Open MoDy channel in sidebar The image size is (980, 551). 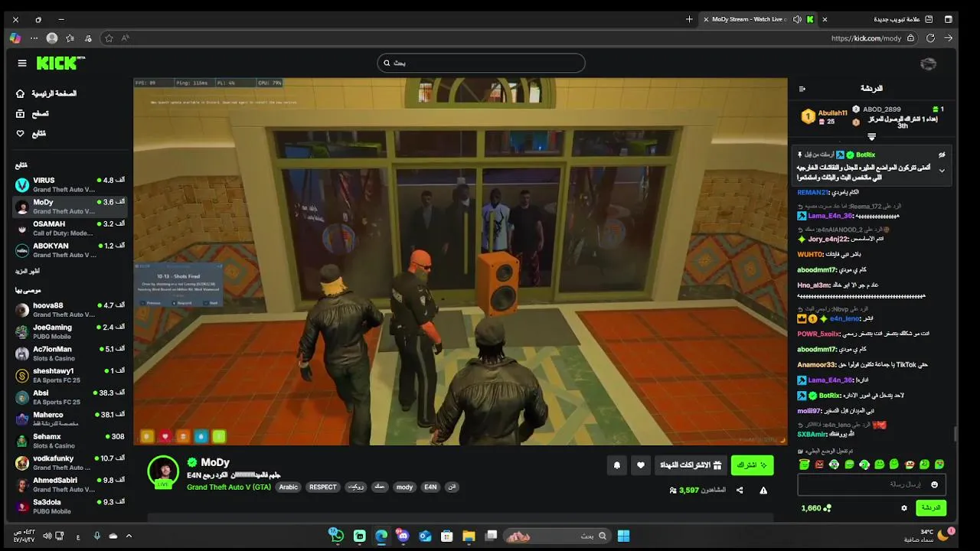click(70, 207)
